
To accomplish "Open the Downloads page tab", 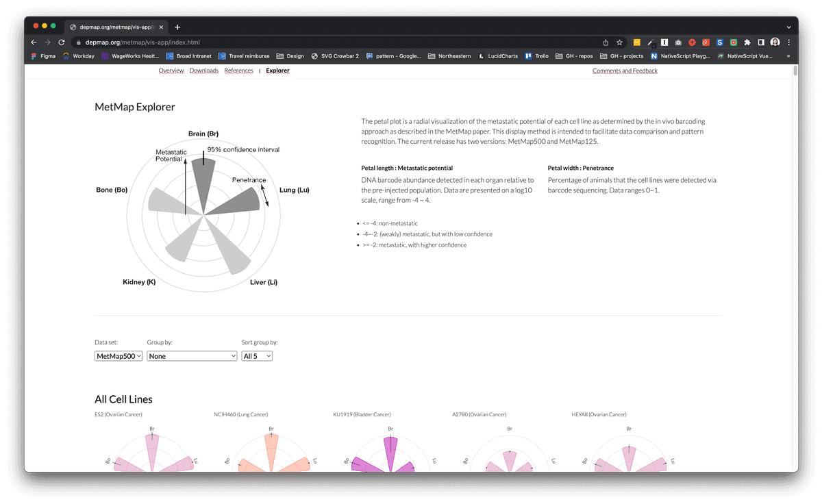I will click(x=204, y=71).
